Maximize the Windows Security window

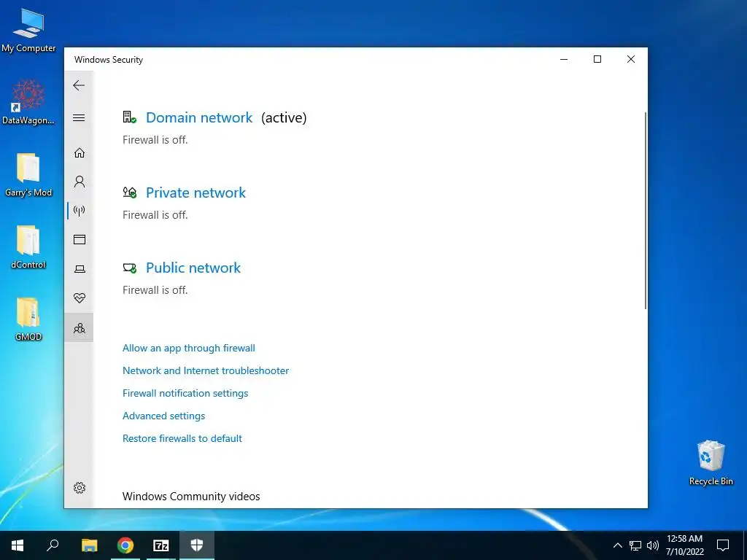(x=597, y=59)
